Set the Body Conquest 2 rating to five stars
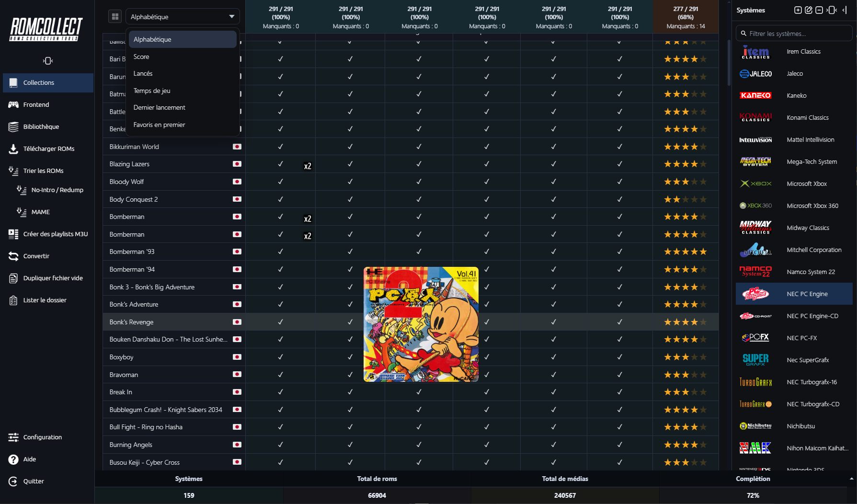 point(703,199)
